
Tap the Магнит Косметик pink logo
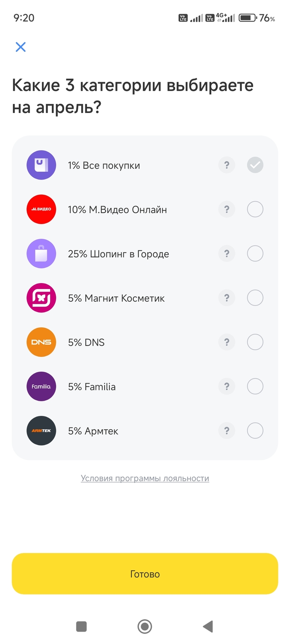pyautogui.click(x=41, y=298)
